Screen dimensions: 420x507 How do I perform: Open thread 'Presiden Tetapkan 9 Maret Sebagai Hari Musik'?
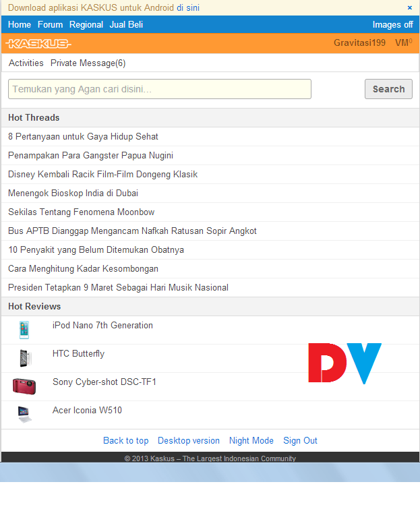119,287
